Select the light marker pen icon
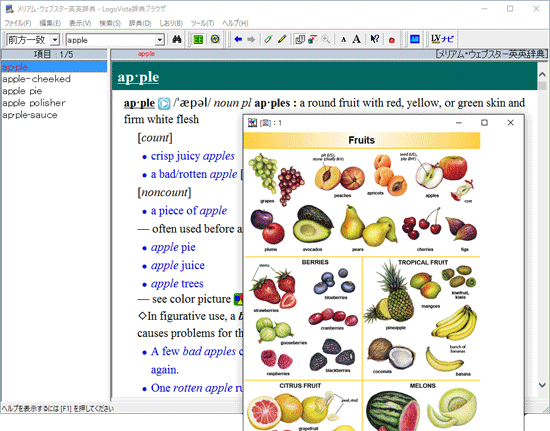 pyautogui.click(x=268, y=39)
